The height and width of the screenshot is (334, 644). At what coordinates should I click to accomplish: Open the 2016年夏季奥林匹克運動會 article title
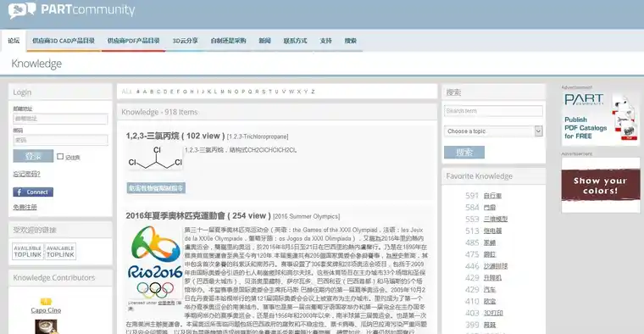(x=198, y=215)
